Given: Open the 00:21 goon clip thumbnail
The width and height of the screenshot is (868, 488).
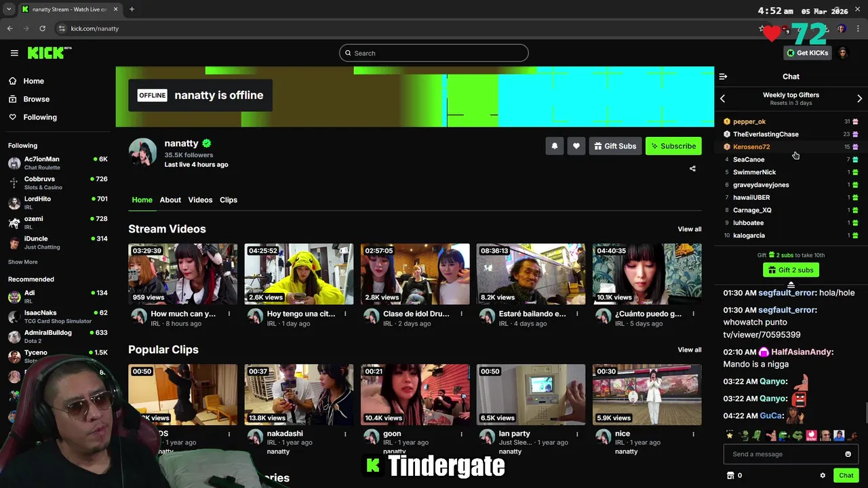Looking at the screenshot, I should (x=415, y=394).
